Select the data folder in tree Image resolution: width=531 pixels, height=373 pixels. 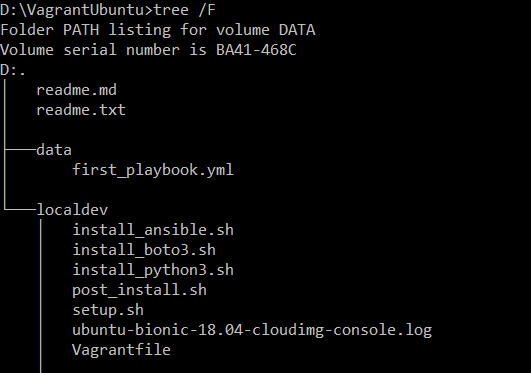pyautogui.click(x=54, y=150)
